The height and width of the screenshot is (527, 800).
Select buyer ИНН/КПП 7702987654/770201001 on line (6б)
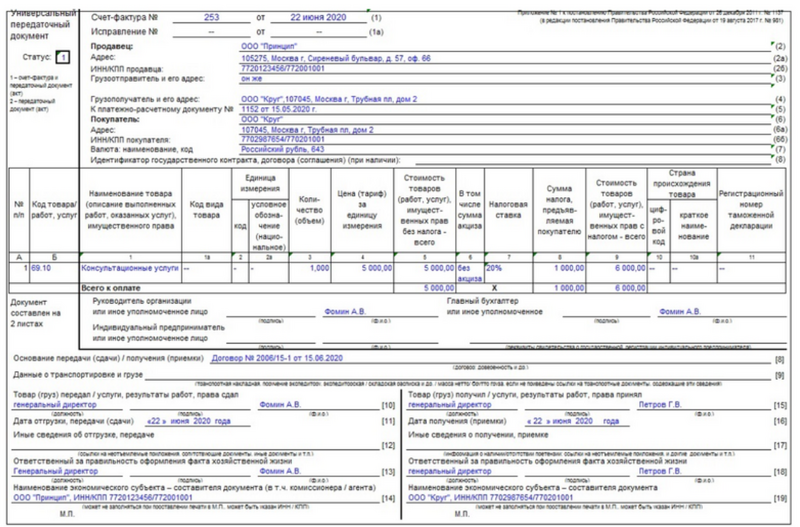[283, 139]
